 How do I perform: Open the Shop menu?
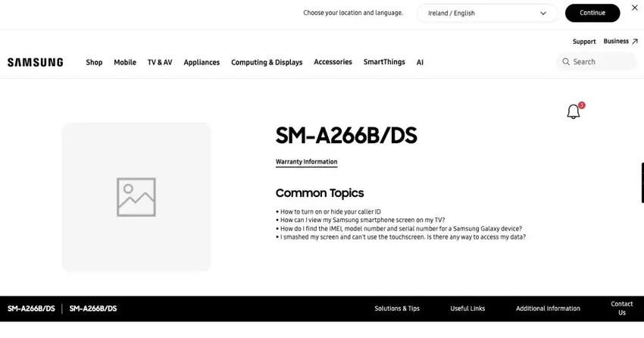click(x=94, y=62)
